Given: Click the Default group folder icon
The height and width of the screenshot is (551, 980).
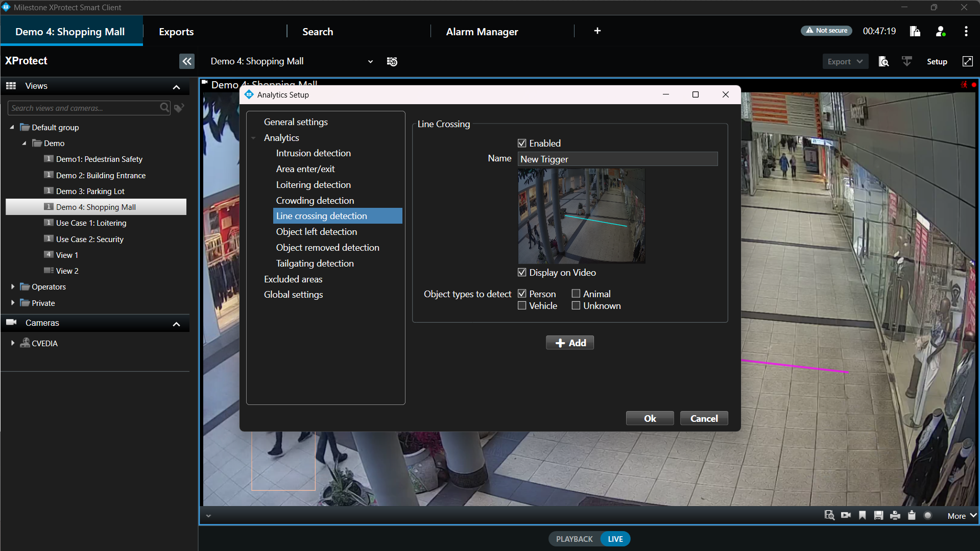Looking at the screenshot, I should tap(25, 127).
